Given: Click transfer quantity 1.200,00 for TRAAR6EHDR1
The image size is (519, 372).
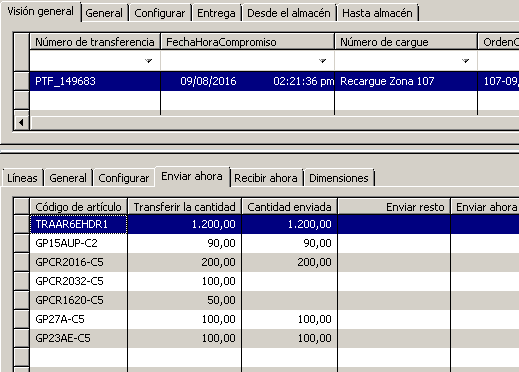Looking at the screenshot, I should click(184, 224).
